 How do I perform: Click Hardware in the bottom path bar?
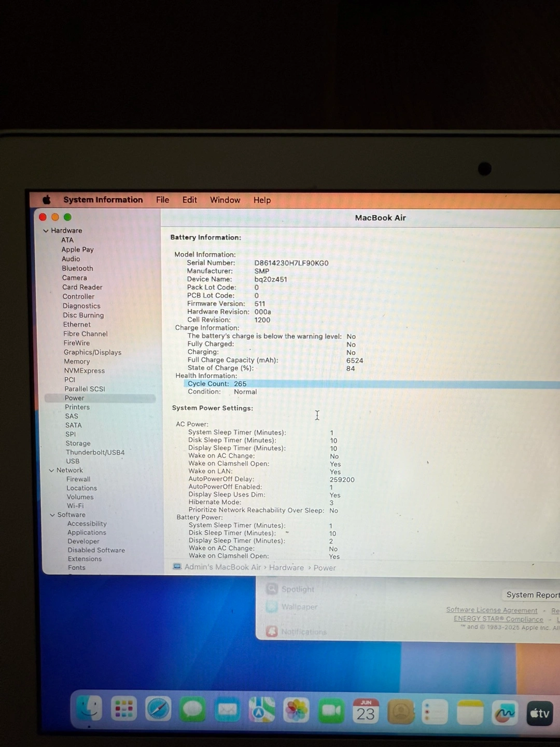[287, 568]
